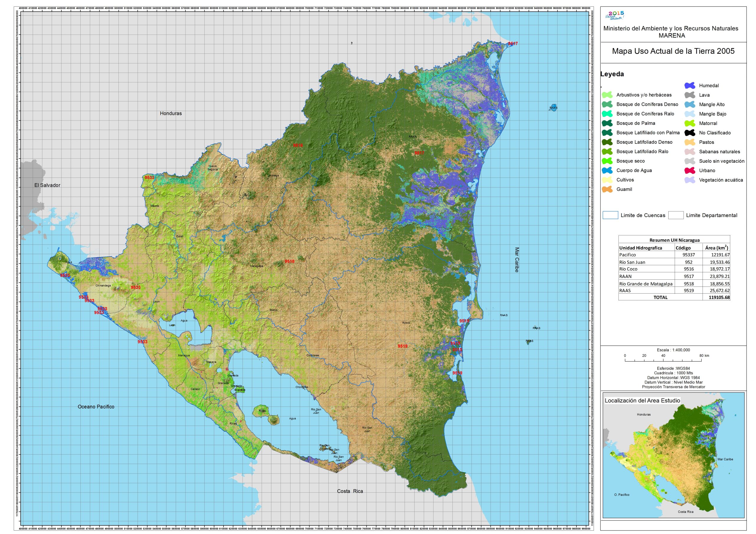The image size is (756, 534).
Task: Select the Bosque Latifoliado Denso legend swatch
Action: 607,142
